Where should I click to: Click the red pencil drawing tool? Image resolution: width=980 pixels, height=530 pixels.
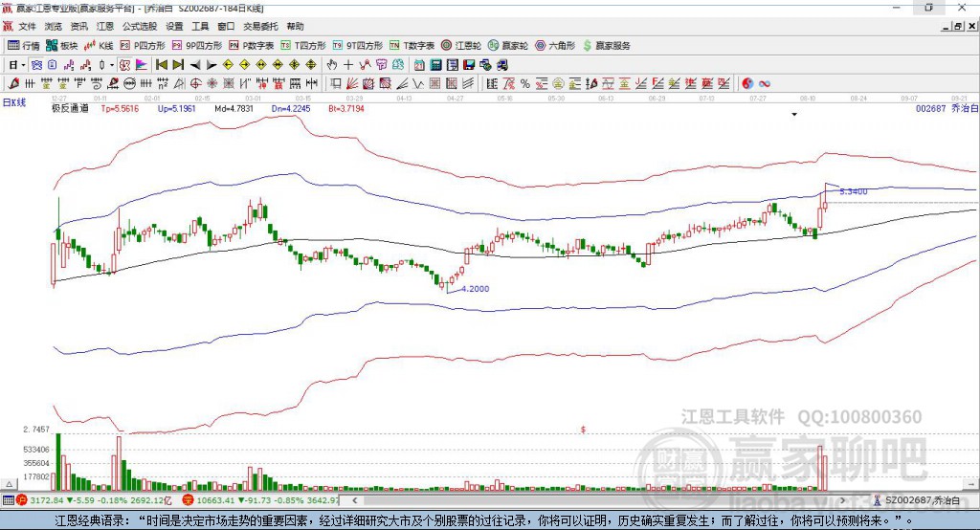tap(12, 84)
